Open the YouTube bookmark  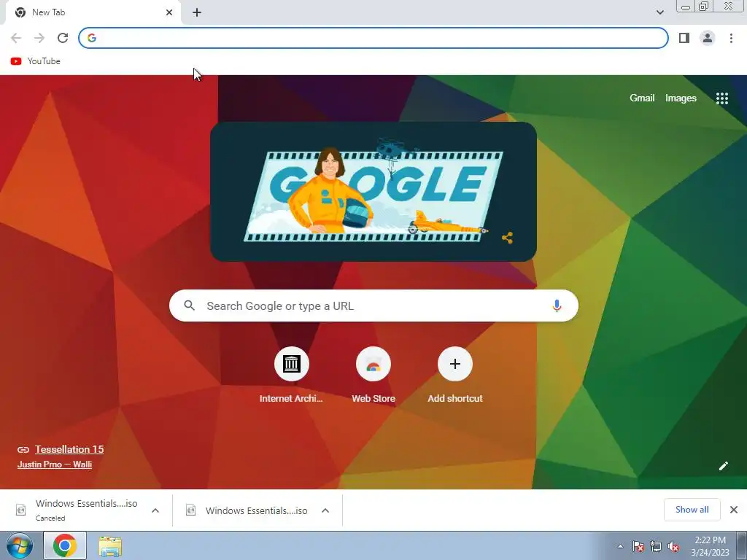pyautogui.click(x=35, y=61)
